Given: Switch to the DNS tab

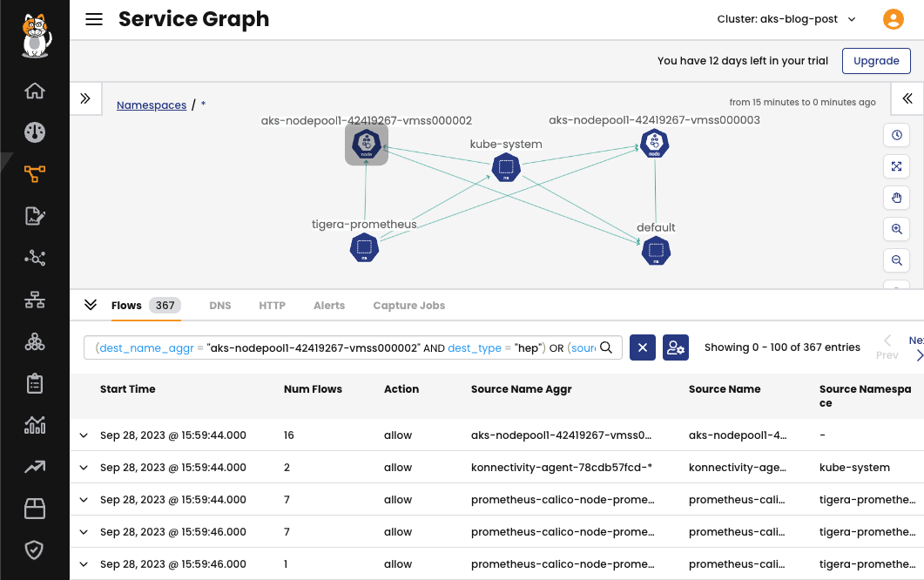Looking at the screenshot, I should click(219, 306).
